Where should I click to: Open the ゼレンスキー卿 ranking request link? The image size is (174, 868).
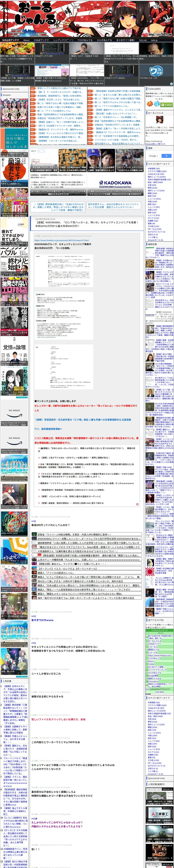(86, 408)
